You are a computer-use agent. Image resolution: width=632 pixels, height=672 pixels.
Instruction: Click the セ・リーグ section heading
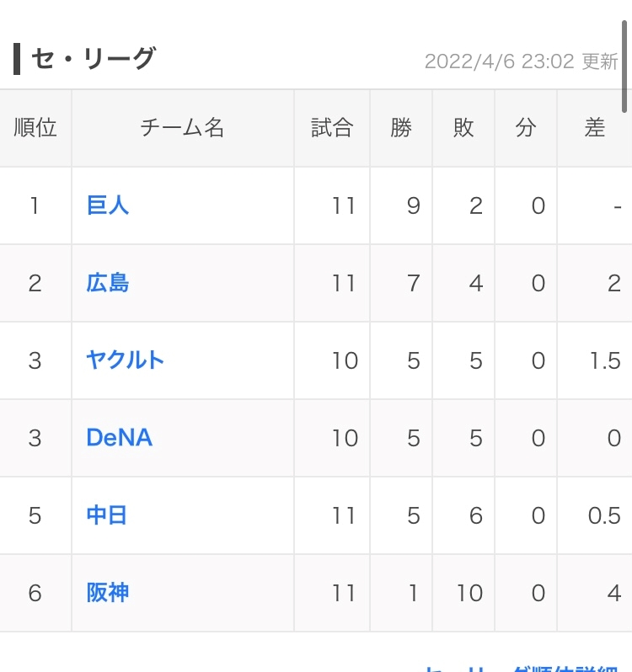[x=93, y=59]
